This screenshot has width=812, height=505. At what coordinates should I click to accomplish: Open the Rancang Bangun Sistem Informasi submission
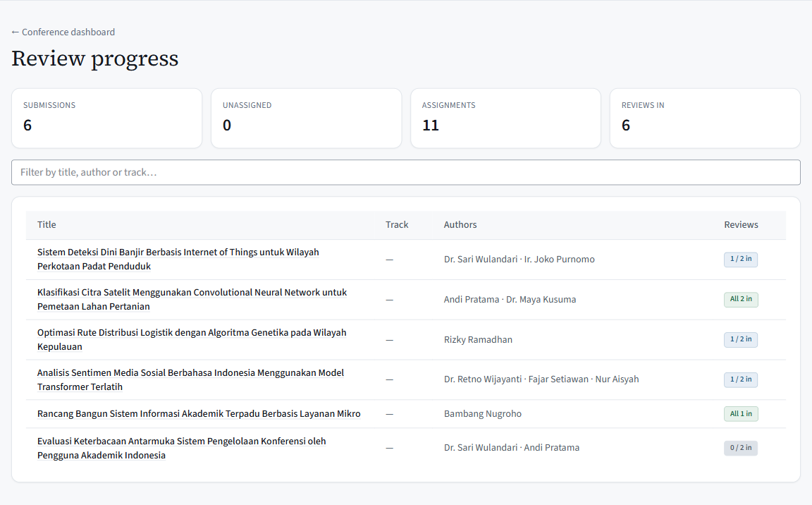pyautogui.click(x=199, y=414)
